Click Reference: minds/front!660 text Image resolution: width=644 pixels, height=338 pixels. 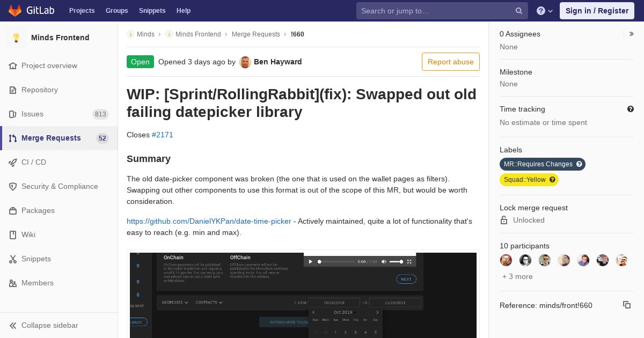pos(546,305)
